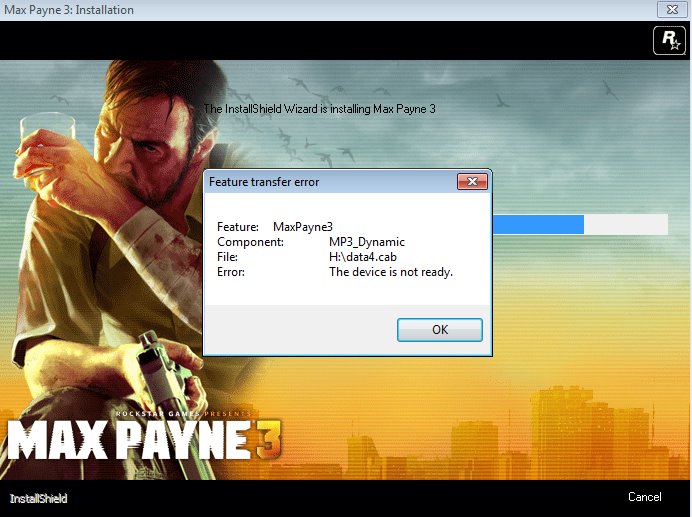Click the 'Feature transfer error' dialog title
The image size is (692, 517).
tap(264, 182)
